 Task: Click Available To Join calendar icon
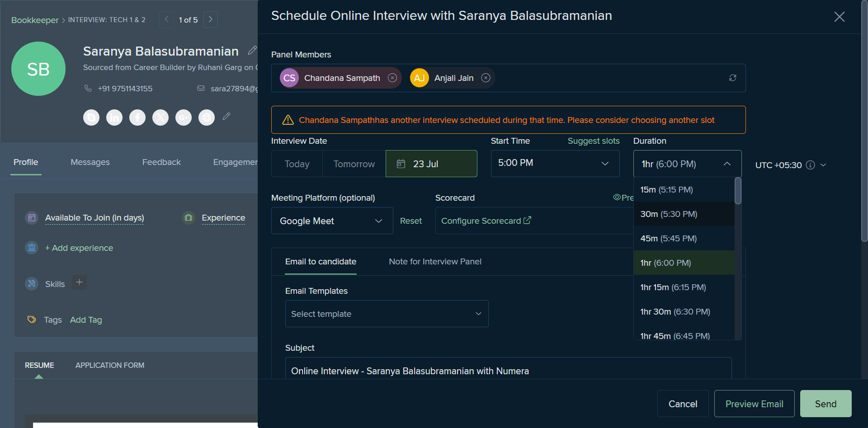(x=32, y=218)
